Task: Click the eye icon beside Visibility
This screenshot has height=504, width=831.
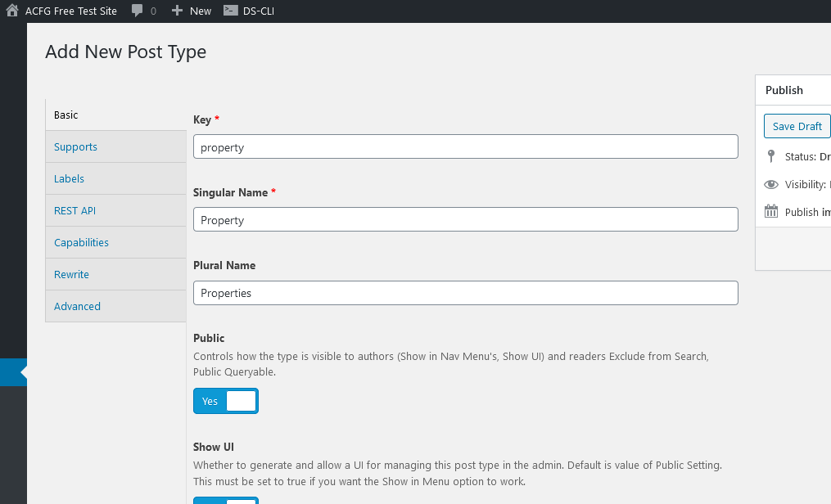Action: [x=771, y=184]
